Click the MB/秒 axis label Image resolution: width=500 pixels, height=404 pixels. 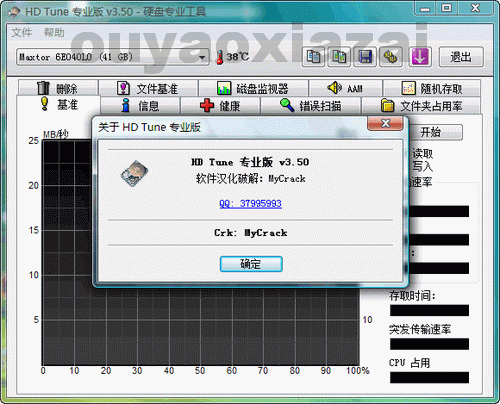click(x=56, y=134)
